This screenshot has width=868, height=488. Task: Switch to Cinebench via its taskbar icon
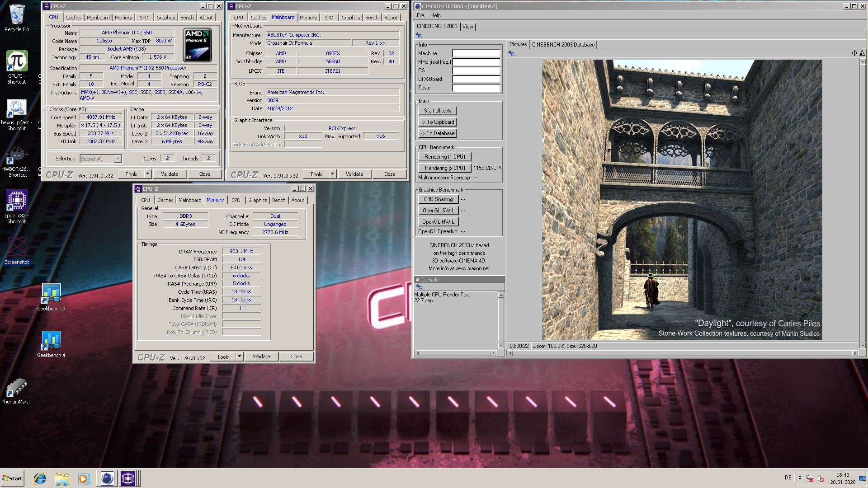[107, 479]
